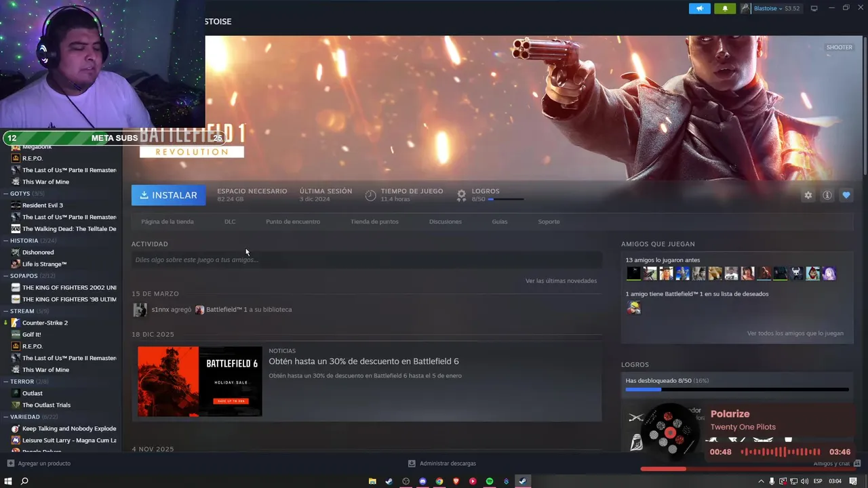Show hidden tray icons chevron on taskbar
This screenshot has width=868, height=488.
(x=761, y=481)
